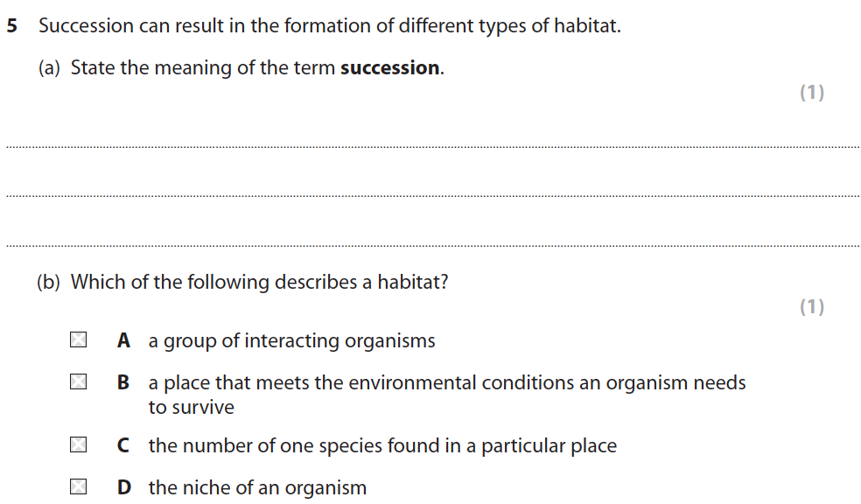Tick the checkbox for option D

[79, 487]
